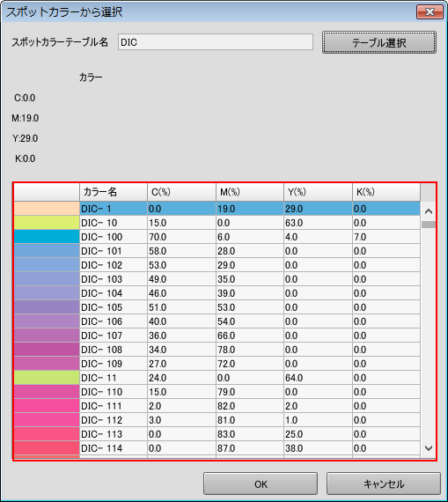Click the M(%) column header
The height and width of the screenshot is (502, 448).
250,192
